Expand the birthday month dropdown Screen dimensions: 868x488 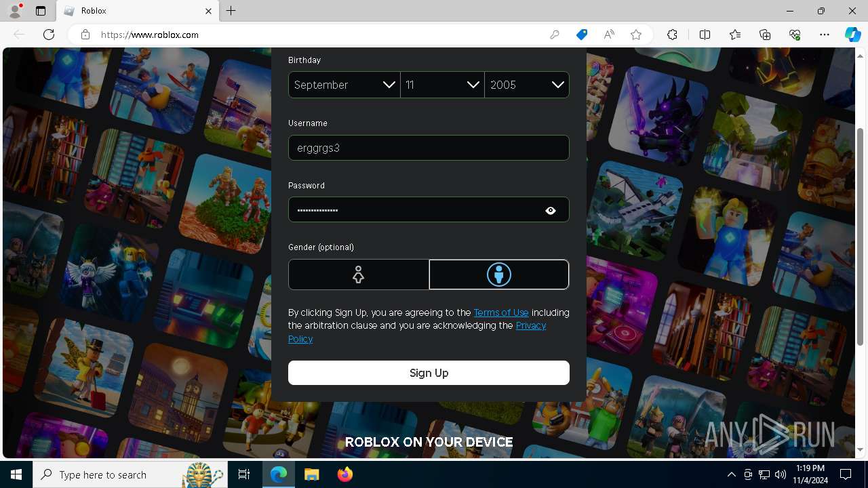coord(344,85)
